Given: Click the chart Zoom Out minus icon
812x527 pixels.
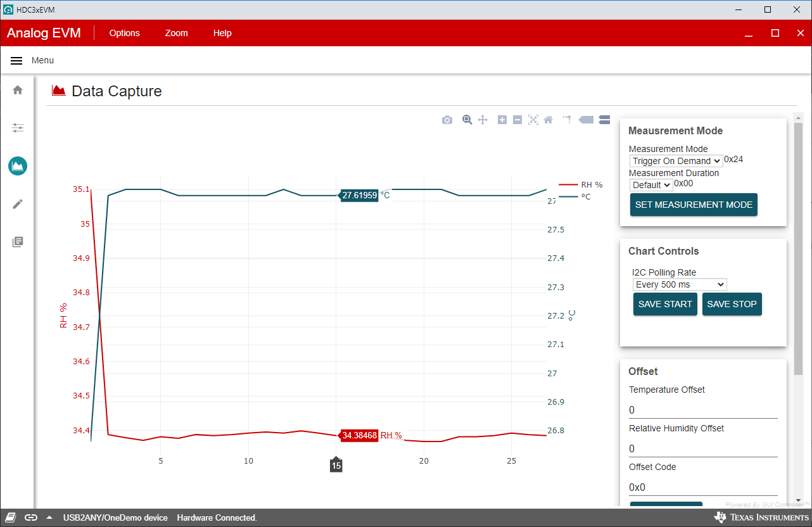Looking at the screenshot, I should click(x=517, y=120).
